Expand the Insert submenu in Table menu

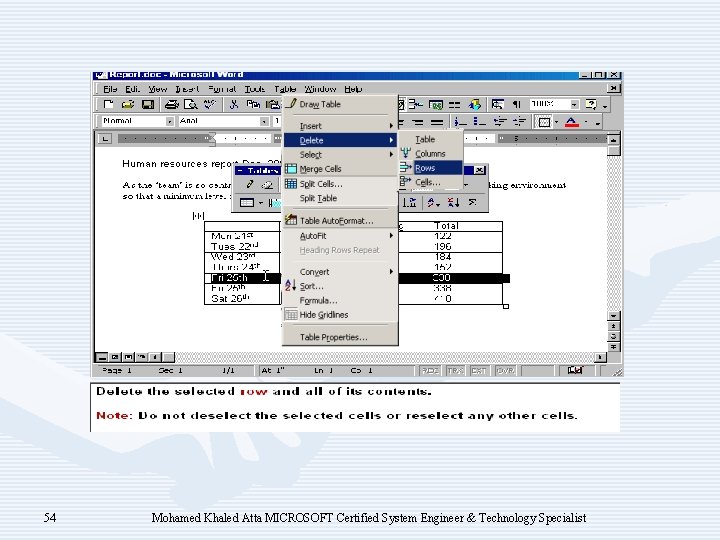point(340,126)
